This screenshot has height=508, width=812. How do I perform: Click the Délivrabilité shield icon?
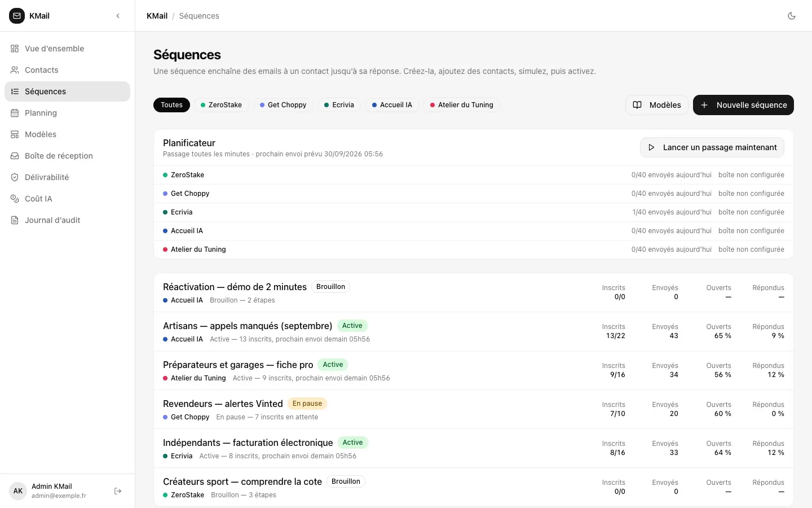pos(15,177)
